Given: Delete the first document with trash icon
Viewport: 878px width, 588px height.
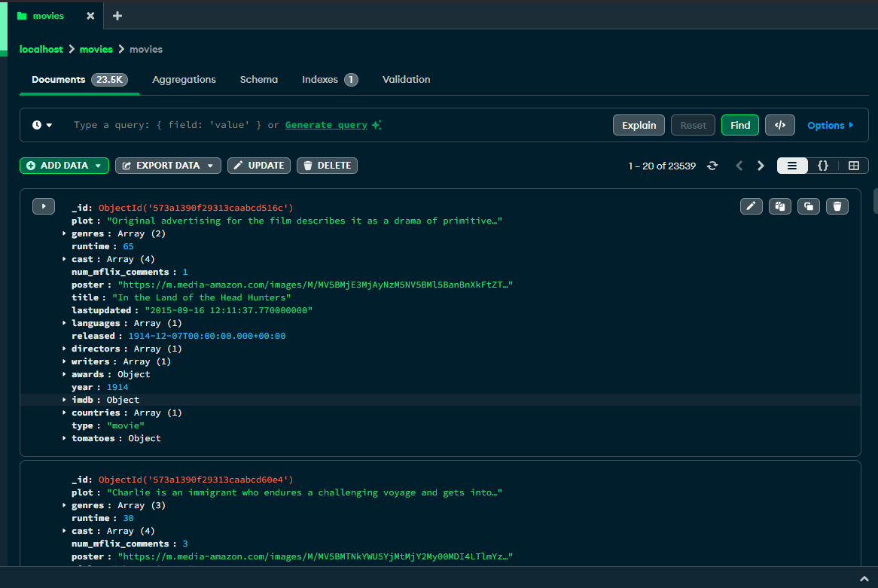Looking at the screenshot, I should tap(837, 206).
